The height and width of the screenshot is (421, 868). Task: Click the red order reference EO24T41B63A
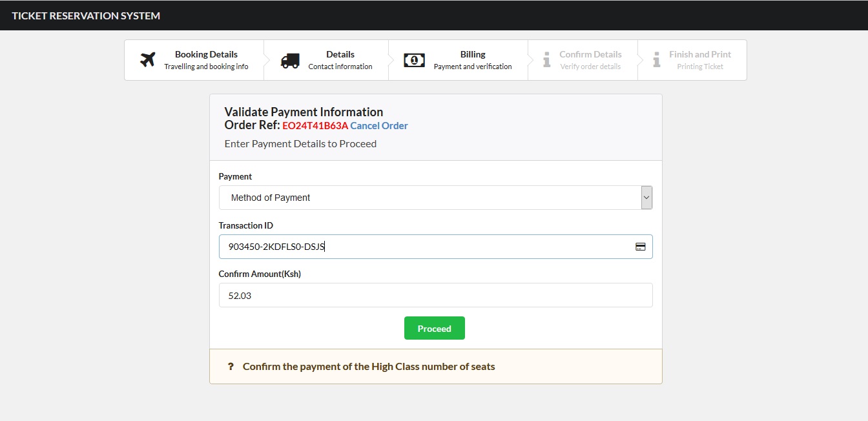pos(315,126)
